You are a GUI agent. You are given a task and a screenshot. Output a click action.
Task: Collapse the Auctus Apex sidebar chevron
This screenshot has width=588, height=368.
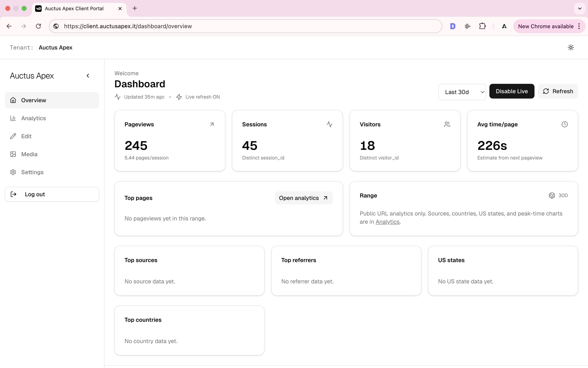(x=88, y=76)
